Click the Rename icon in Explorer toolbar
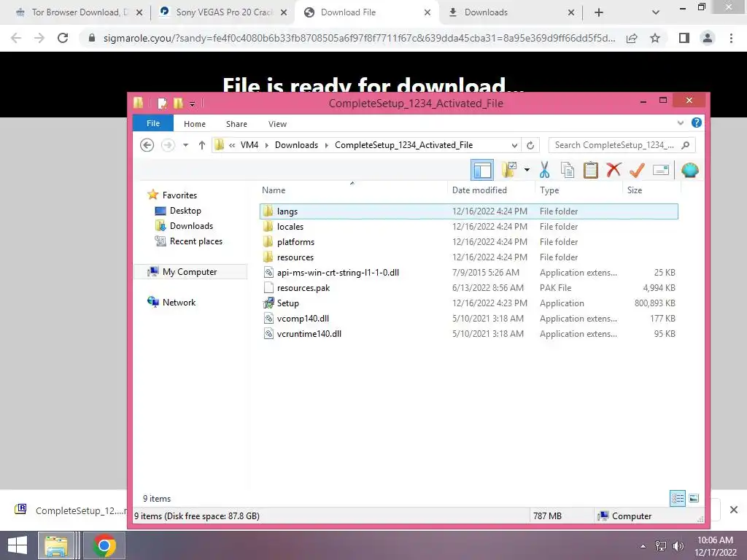 pyautogui.click(x=660, y=170)
